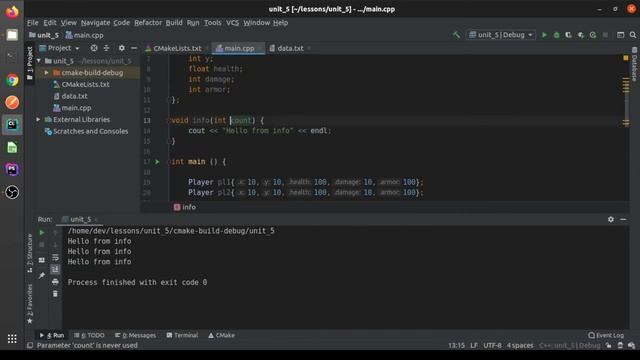Open the unit_5 | Debug configuration dropdown
The height and width of the screenshot is (360, 640).
point(501,35)
